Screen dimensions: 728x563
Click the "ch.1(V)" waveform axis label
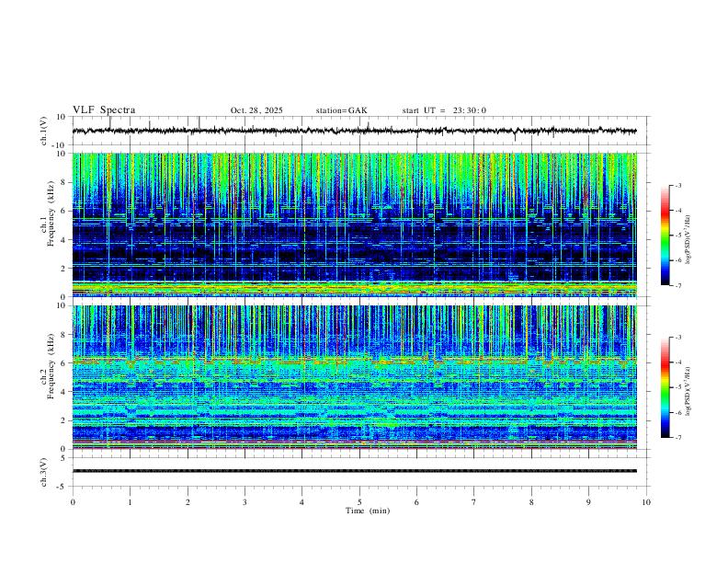[x=44, y=131]
